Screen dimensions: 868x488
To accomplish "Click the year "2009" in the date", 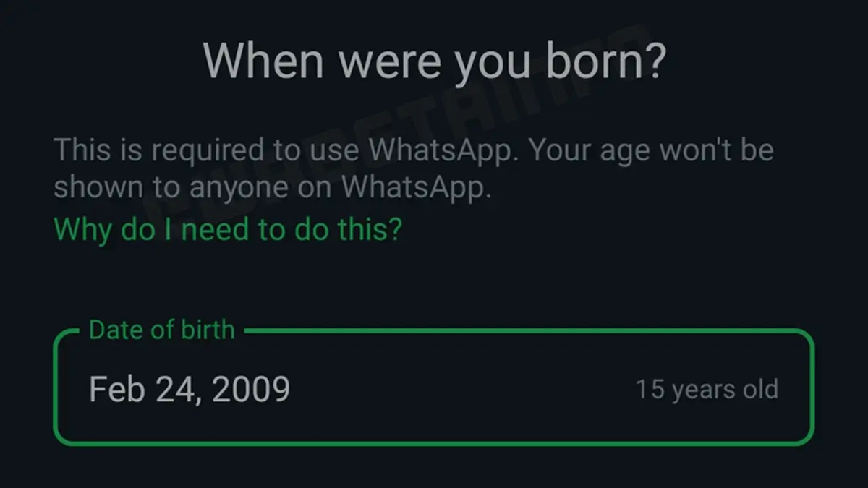I will tap(252, 389).
